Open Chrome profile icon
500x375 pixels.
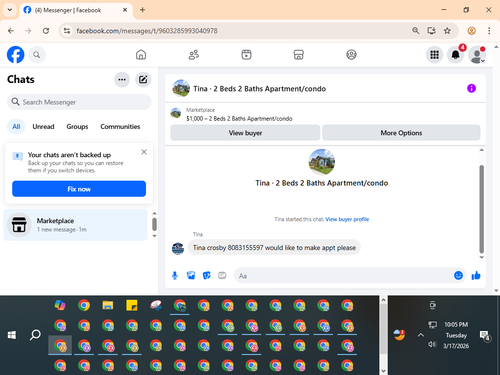[x=472, y=31]
